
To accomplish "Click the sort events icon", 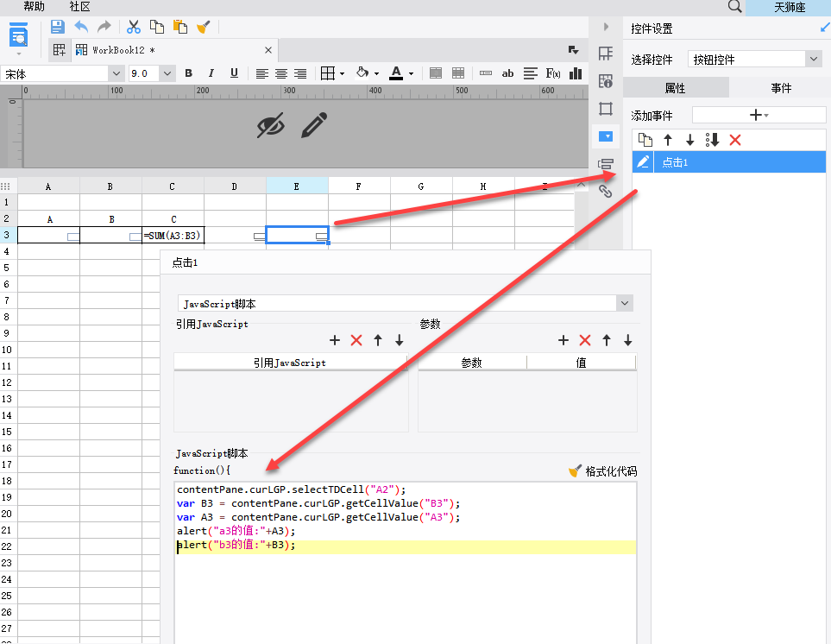I will tap(712, 140).
